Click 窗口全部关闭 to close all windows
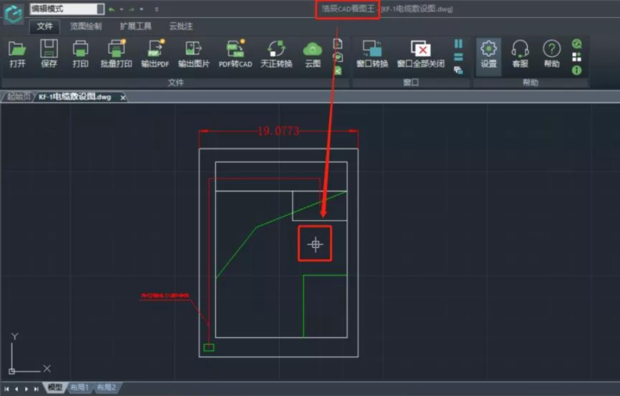This screenshot has width=620, height=396. tap(421, 54)
